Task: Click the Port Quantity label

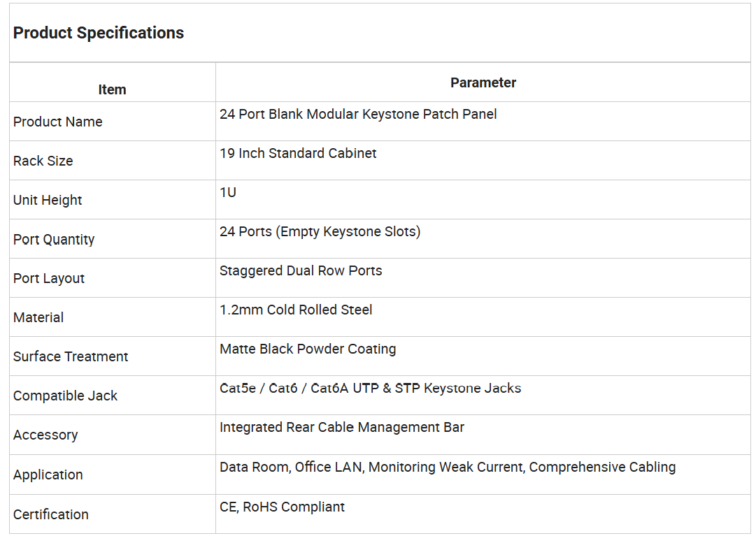Action: [54, 240]
